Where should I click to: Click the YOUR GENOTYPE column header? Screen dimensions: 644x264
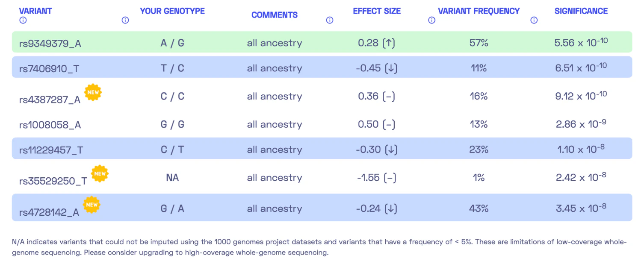coord(172,11)
